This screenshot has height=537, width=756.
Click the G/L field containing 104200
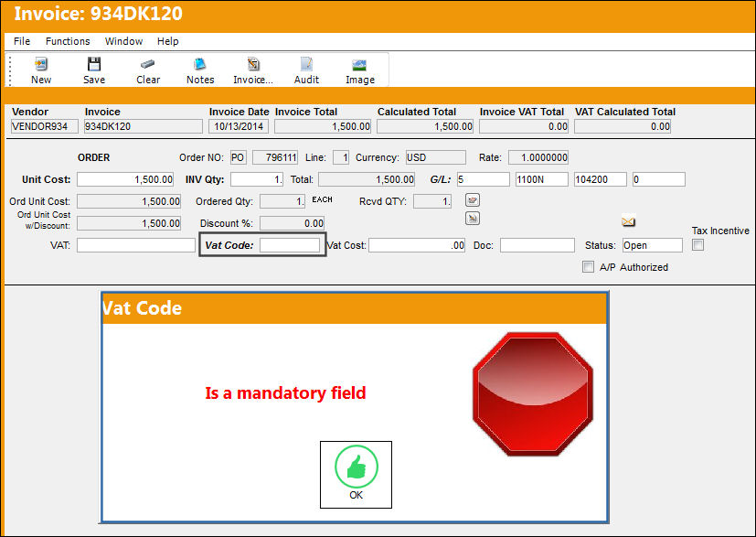click(601, 179)
